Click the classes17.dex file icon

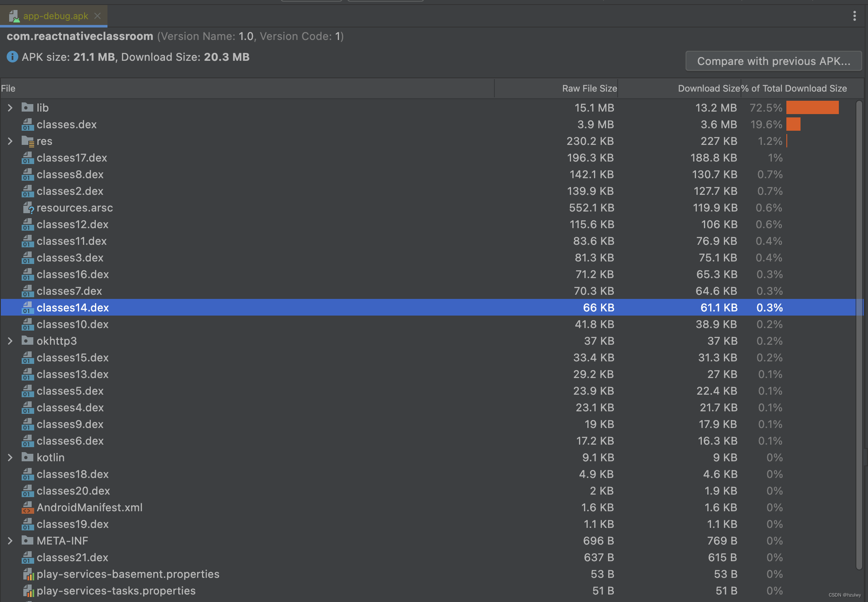(27, 157)
